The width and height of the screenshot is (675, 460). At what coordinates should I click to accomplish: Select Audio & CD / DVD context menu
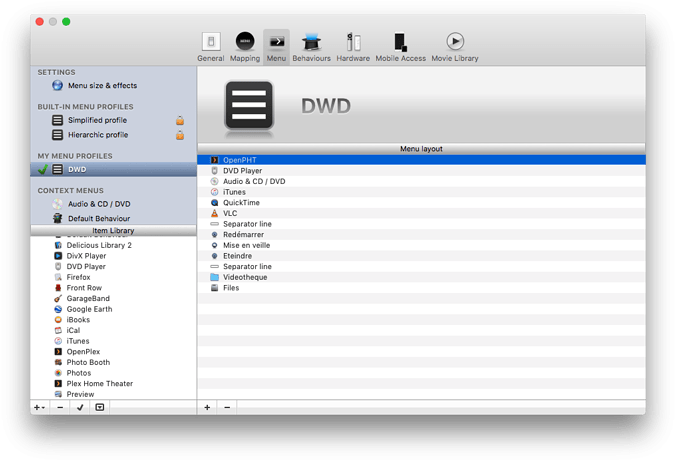(113, 204)
